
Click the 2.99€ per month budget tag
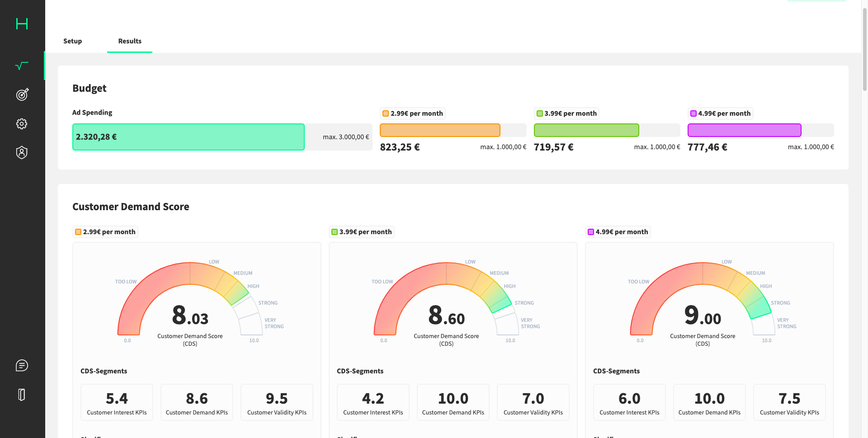point(412,113)
